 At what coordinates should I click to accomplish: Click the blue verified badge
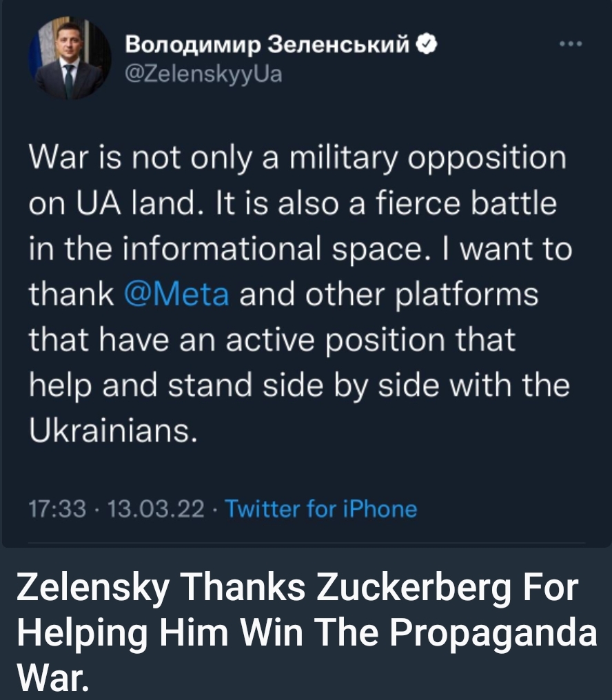(x=427, y=46)
